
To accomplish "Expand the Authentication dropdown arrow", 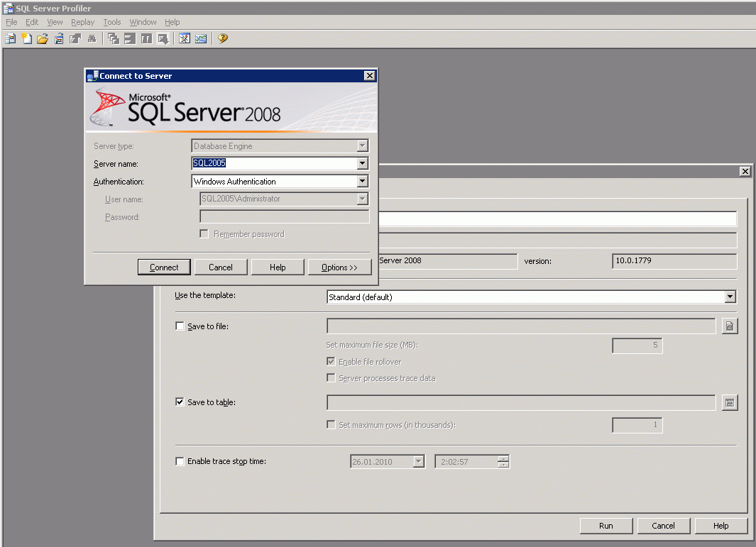I will [363, 182].
